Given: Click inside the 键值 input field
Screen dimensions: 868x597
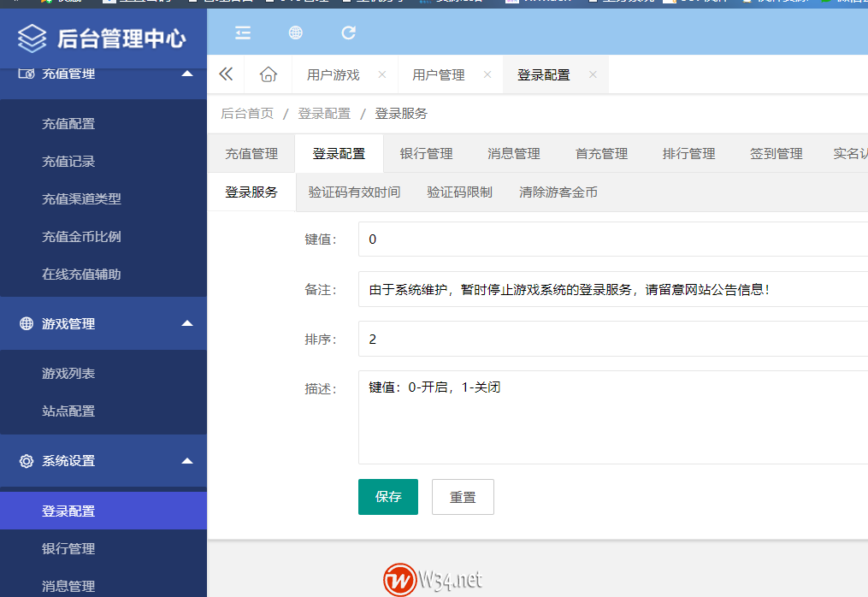Looking at the screenshot, I should 513,239.
